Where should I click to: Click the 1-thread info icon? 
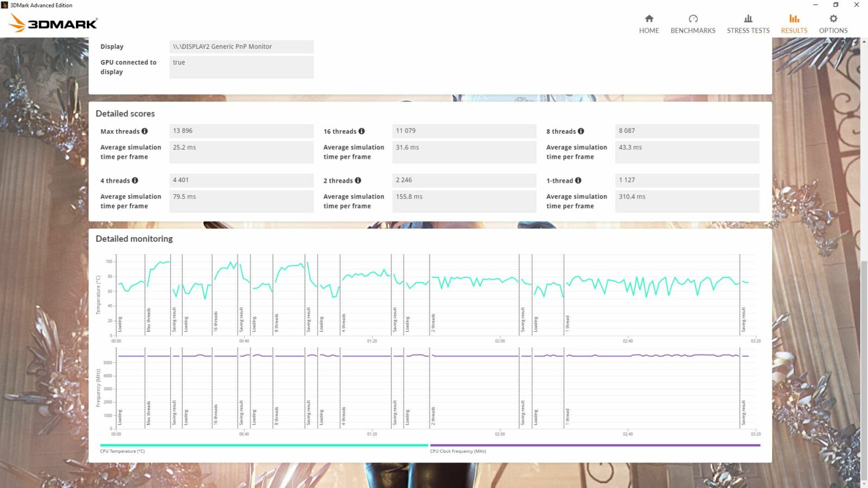[x=578, y=181]
